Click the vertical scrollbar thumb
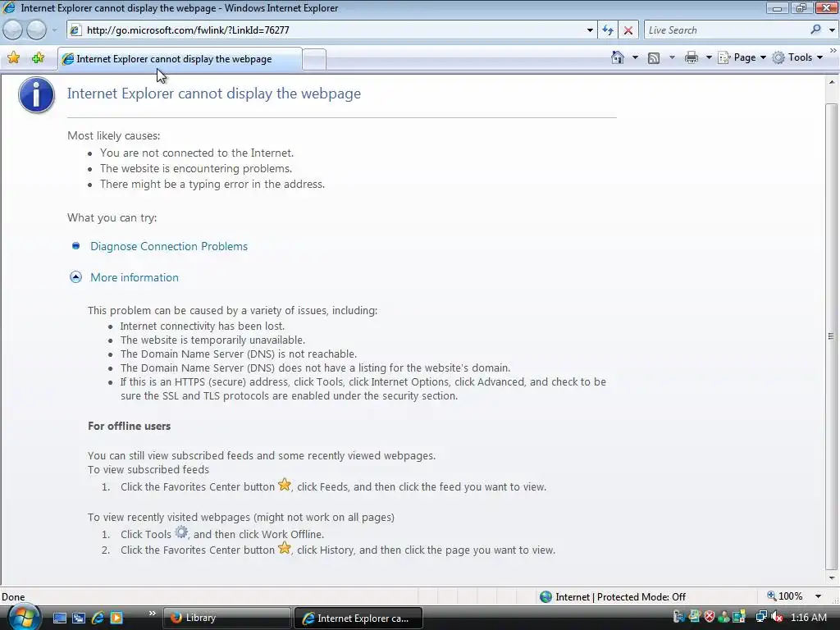This screenshot has width=840, height=630. pyautogui.click(x=832, y=336)
